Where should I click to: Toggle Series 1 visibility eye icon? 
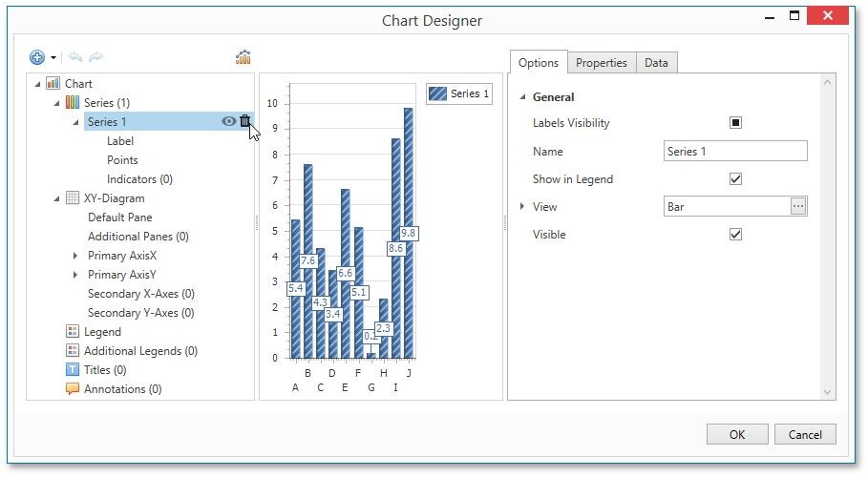[x=228, y=121]
